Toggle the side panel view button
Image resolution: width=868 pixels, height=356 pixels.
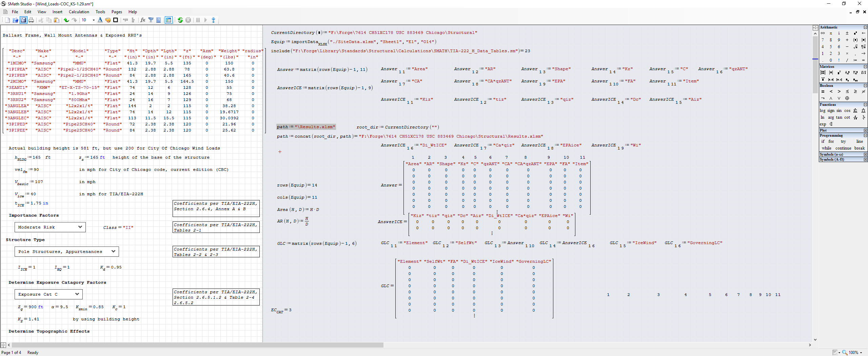tap(169, 20)
